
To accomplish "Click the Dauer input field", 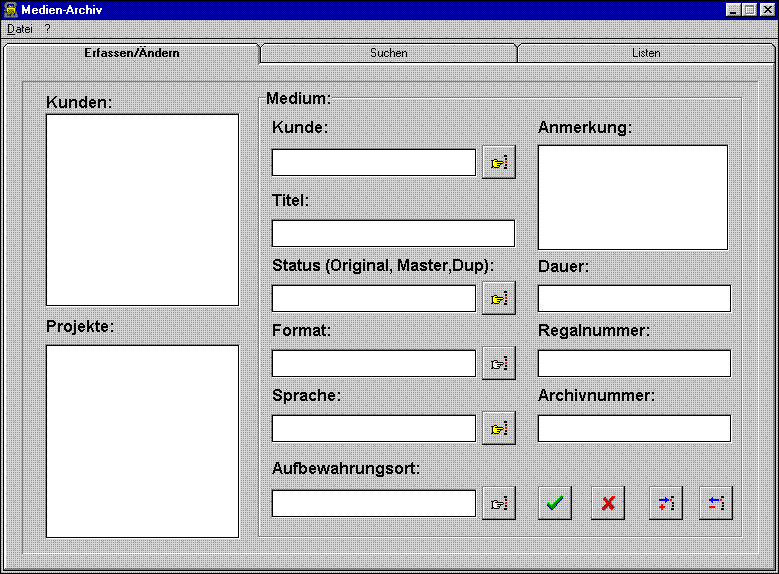I will (634, 298).
